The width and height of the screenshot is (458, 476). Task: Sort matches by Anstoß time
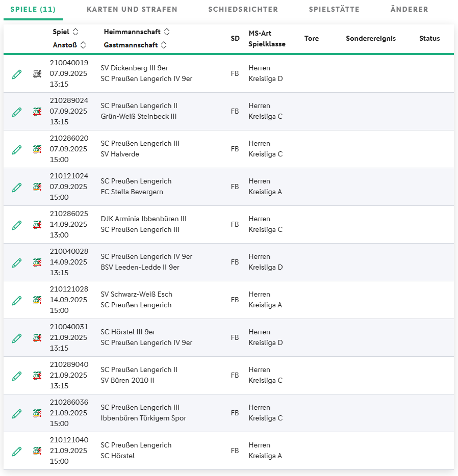83,45
